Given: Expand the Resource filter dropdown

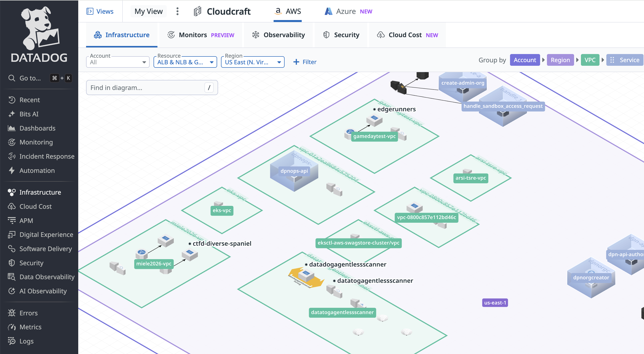Looking at the screenshot, I should (x=185, y=62).
